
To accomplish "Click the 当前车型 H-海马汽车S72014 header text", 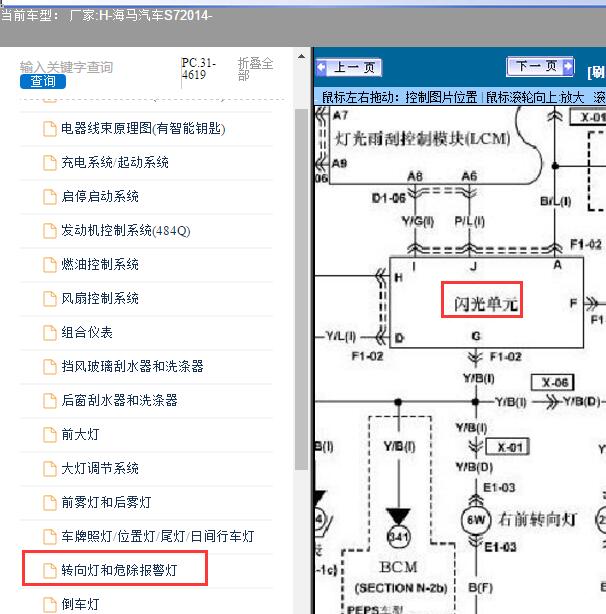I will 106,16.
